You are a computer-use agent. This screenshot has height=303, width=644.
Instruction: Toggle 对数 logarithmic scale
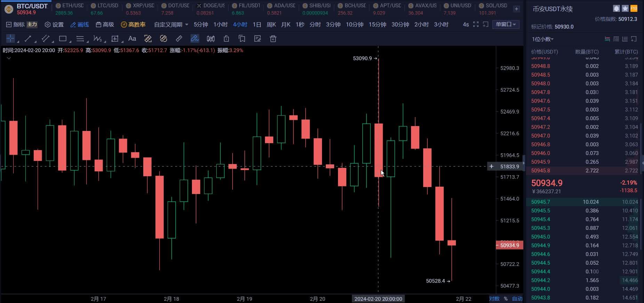494,299
